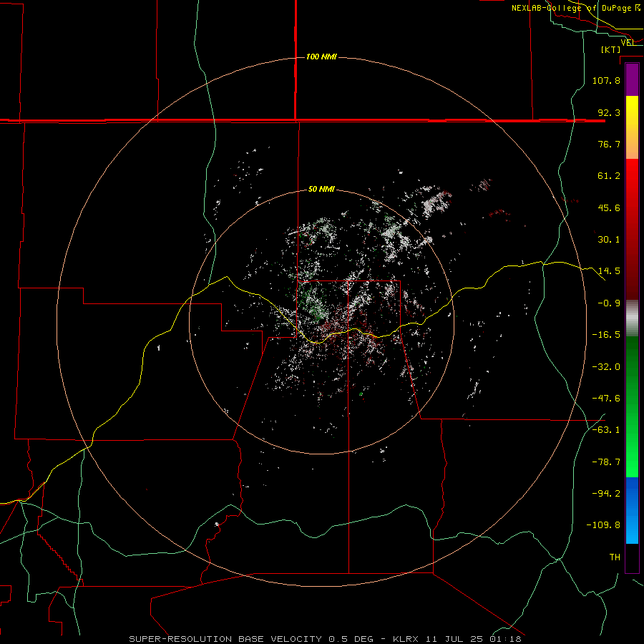Click the red segment of the color bar
This screenshot has width=644, height=644.
click(632, 229)
